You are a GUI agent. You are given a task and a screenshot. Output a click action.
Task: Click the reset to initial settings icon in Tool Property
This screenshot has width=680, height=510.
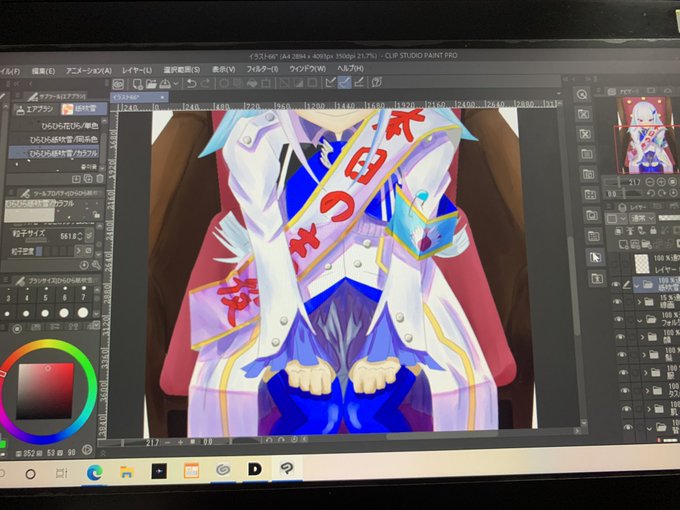(x=85, y=265)
